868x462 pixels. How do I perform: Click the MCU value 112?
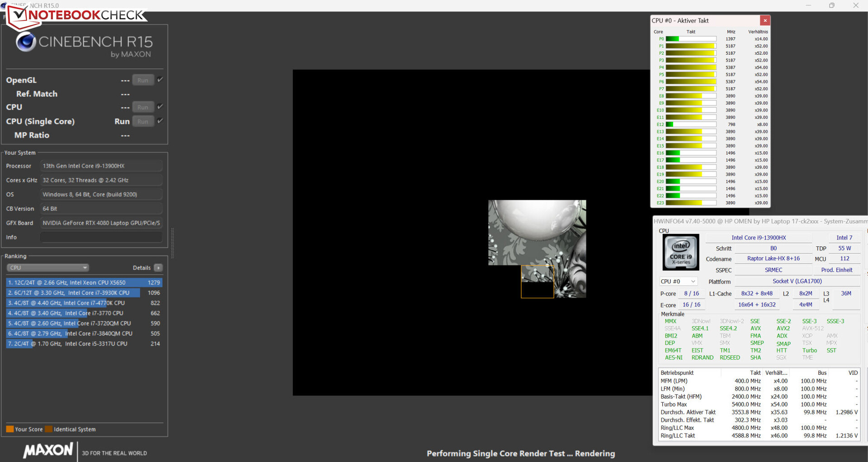[x=844, y=259]
